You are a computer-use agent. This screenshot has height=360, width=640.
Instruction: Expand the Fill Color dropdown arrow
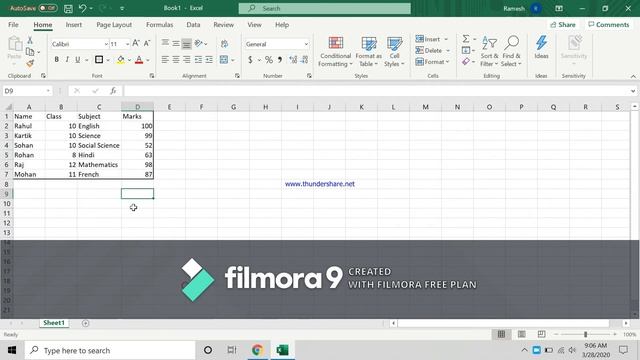pos(129,60)
